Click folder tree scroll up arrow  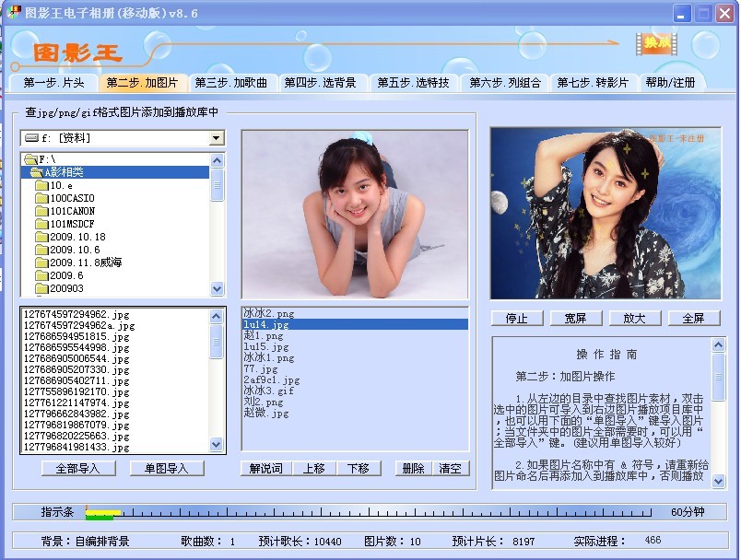pyautogui.click(x=217, y=160)
